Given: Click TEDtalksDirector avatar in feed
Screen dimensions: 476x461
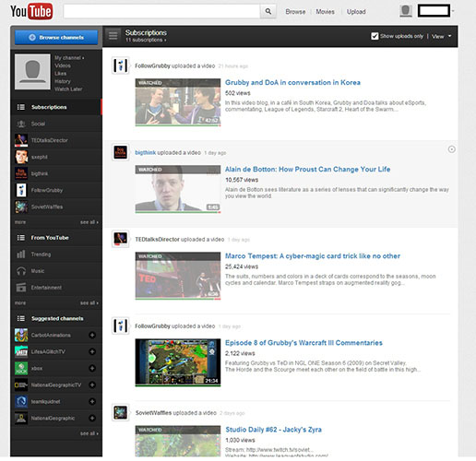Looking at the screenshot, I should click(x=120, y=239).
